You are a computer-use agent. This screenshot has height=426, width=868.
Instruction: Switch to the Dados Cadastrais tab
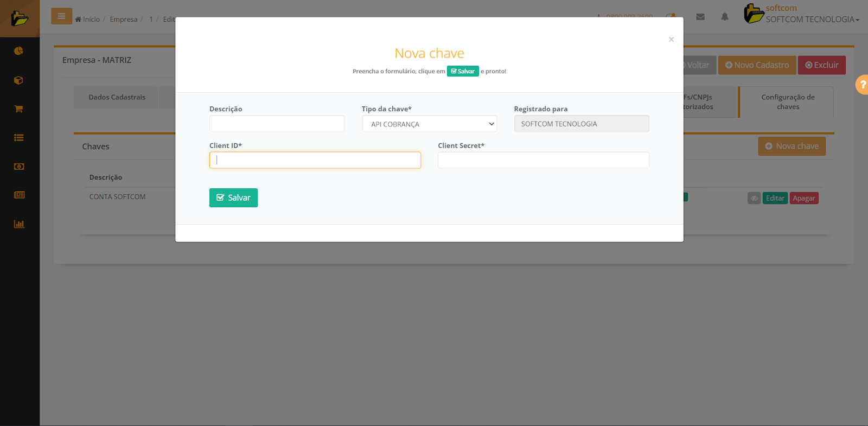(117, 97)
